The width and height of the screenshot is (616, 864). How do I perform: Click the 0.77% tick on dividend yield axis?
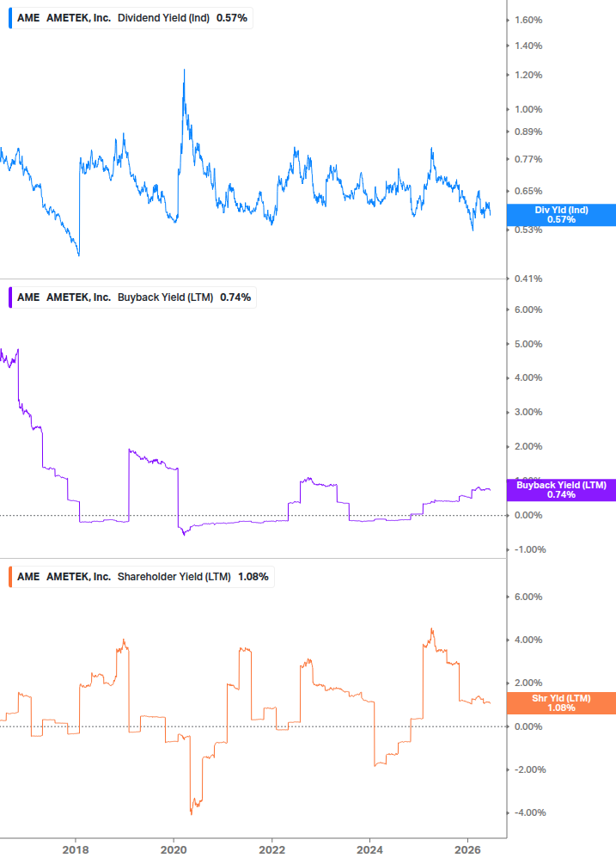click(528, 160)
